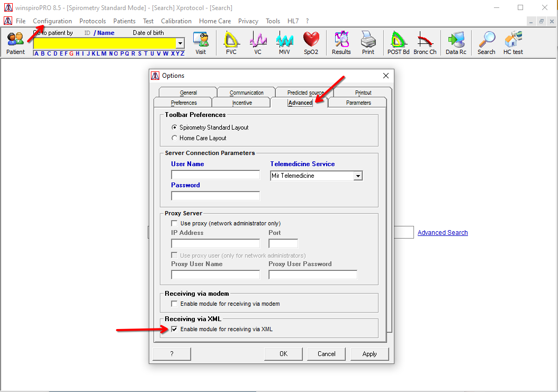Open the Bronc Ch challenge test

click(425, 43)
